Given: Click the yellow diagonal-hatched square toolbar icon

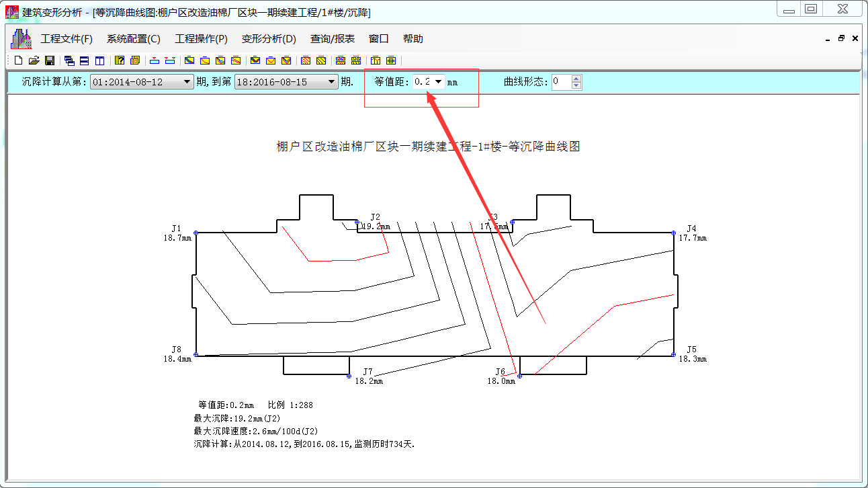Looking at the screenshot, I should pos(321,60).
